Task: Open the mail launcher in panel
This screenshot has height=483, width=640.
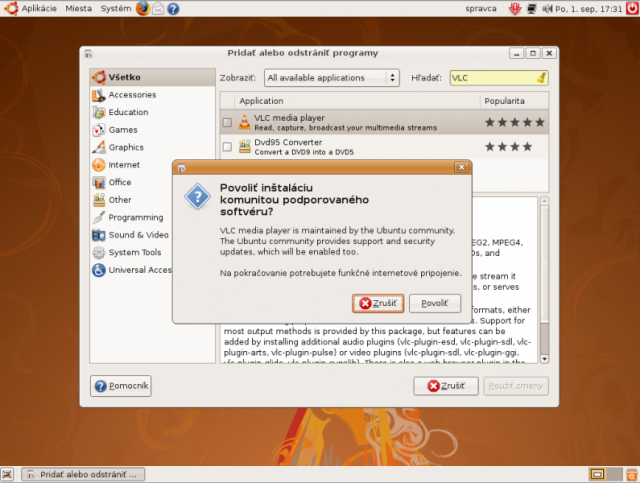Action: (x=158, y=9)
